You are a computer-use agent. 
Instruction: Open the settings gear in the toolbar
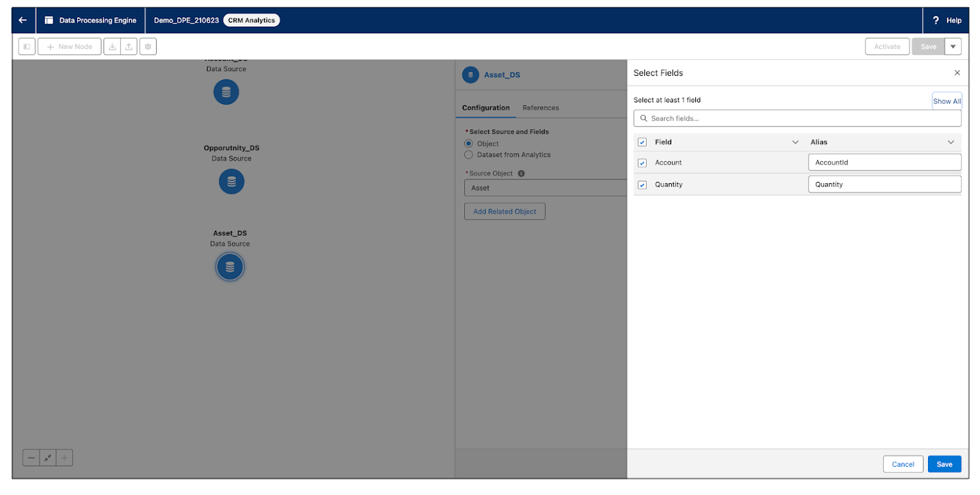(148, 47)
